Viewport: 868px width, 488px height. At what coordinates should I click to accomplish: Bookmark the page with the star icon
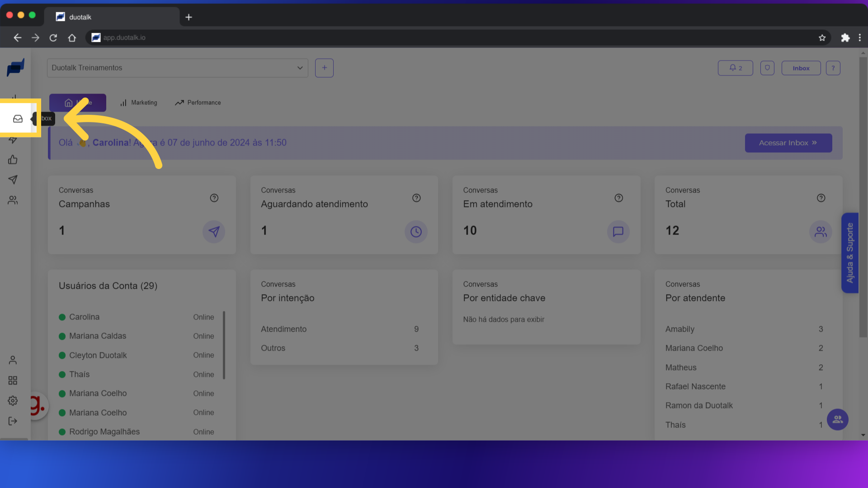click(822, 38)
